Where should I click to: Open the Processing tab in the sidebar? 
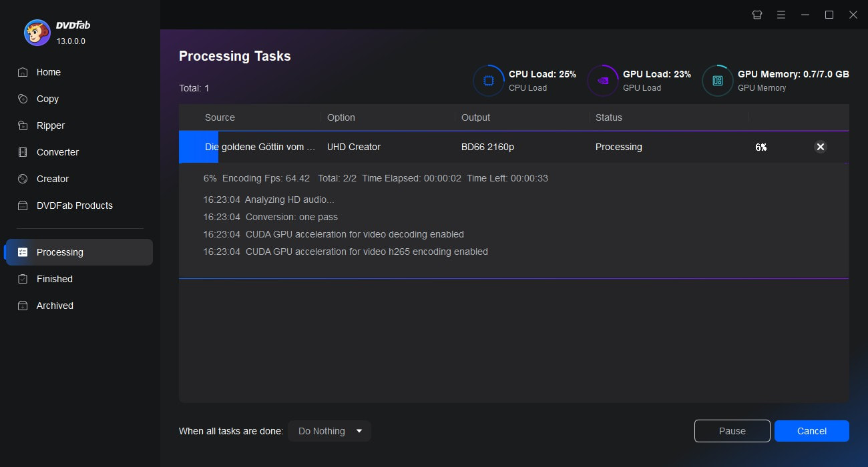click(60, 252)
